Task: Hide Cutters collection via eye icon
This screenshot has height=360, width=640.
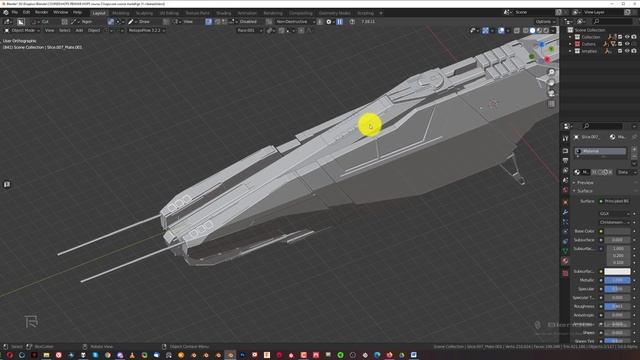Action: coord(627,44)
